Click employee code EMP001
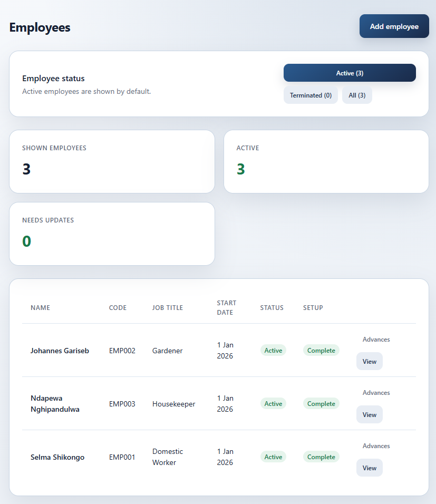 tap(122, 457)
